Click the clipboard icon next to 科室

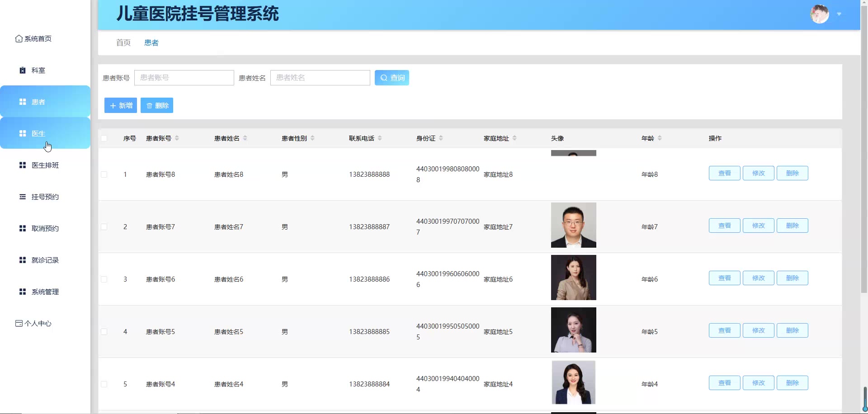[x=23, y=71]
